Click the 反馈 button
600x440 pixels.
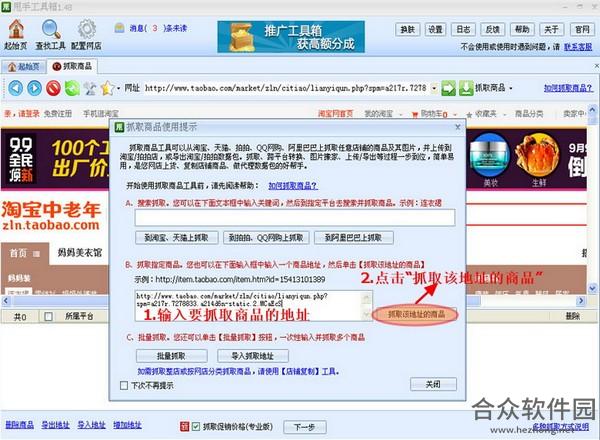pyautogui.click(x=492, y=29)
